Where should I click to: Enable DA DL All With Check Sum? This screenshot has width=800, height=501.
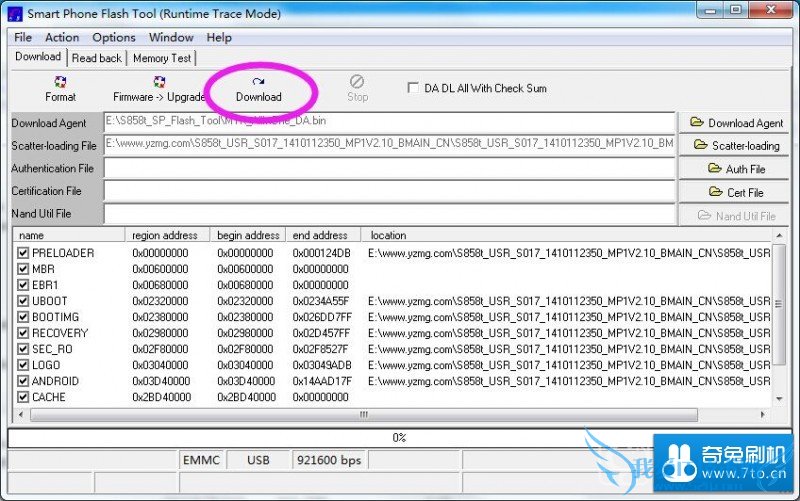pos(413,88)
